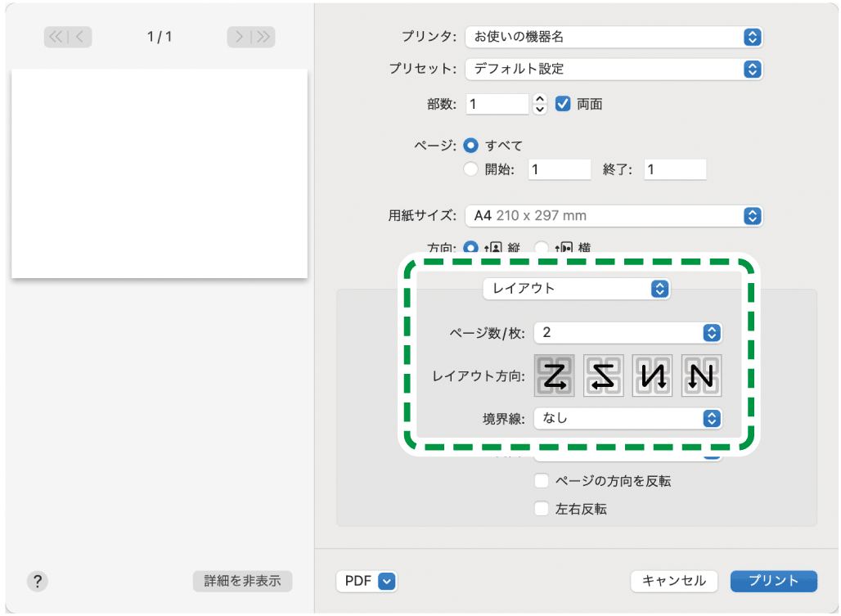This screenshot has width=841, height=616.
Task: Click 詳細を非表示 to hide details
Action: tap(241, 581)
